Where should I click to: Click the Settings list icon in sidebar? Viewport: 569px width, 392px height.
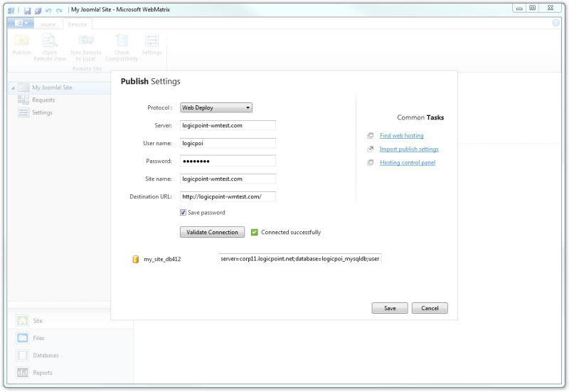pos(23,112)
